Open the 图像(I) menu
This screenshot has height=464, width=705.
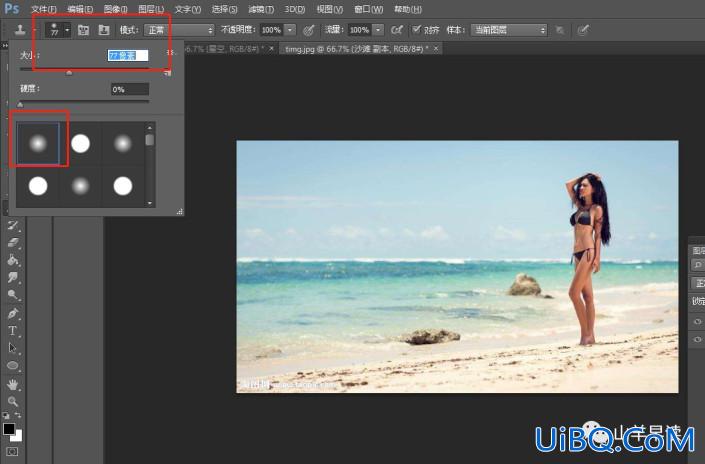(x=115, y=9)
